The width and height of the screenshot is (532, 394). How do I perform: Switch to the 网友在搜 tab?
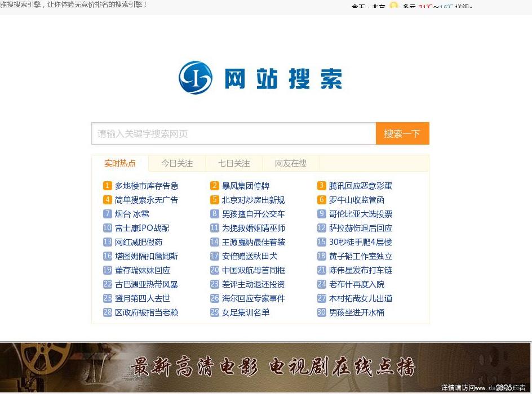coord(291,163)
